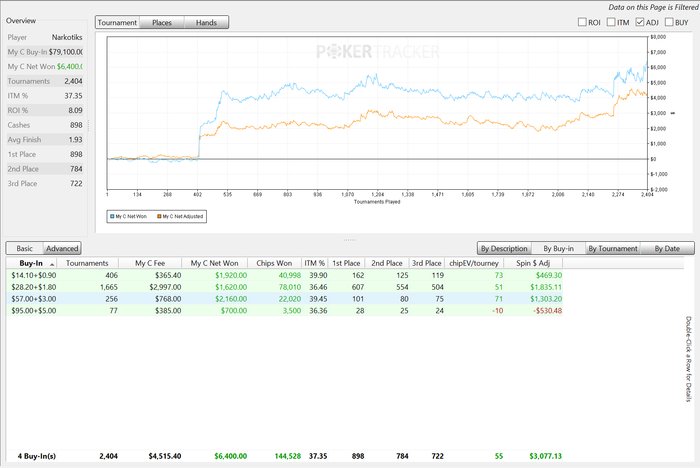700x468 pixels.
Task: Switch to Basic report view
Action: click(x=25, y=248)
